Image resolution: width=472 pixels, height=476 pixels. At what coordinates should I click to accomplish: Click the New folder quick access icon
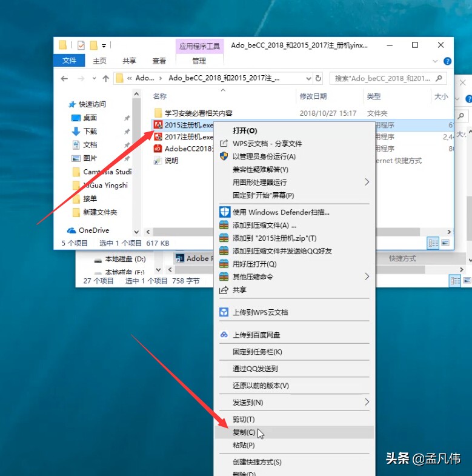(x=94, y=45)
